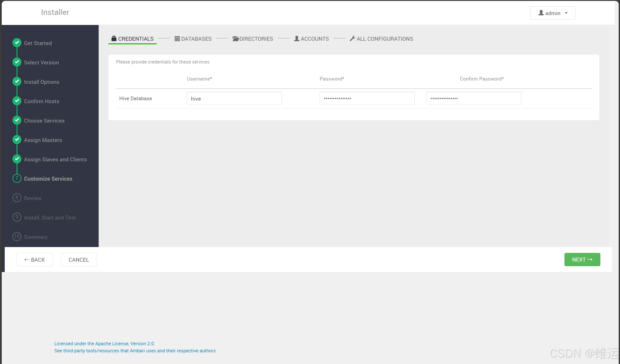Click the back arrow icon in BACK button
620x364 pixels.
27,259
